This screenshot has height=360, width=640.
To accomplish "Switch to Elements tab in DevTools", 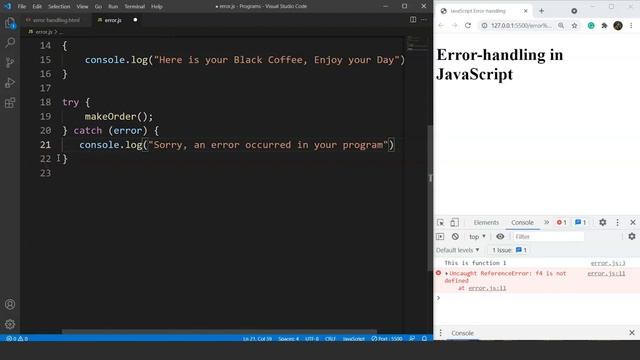I will tap(486, 222).
